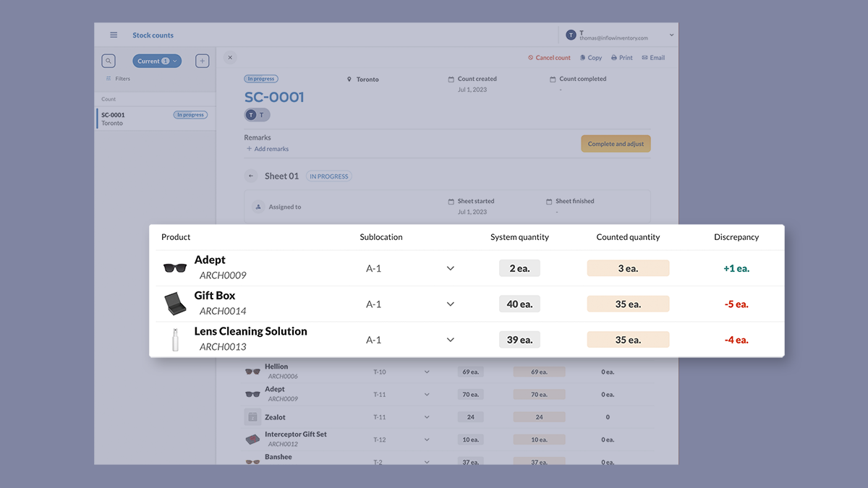Click Counted quantity field for Lens Cleaning Solution

pos(628,339)
